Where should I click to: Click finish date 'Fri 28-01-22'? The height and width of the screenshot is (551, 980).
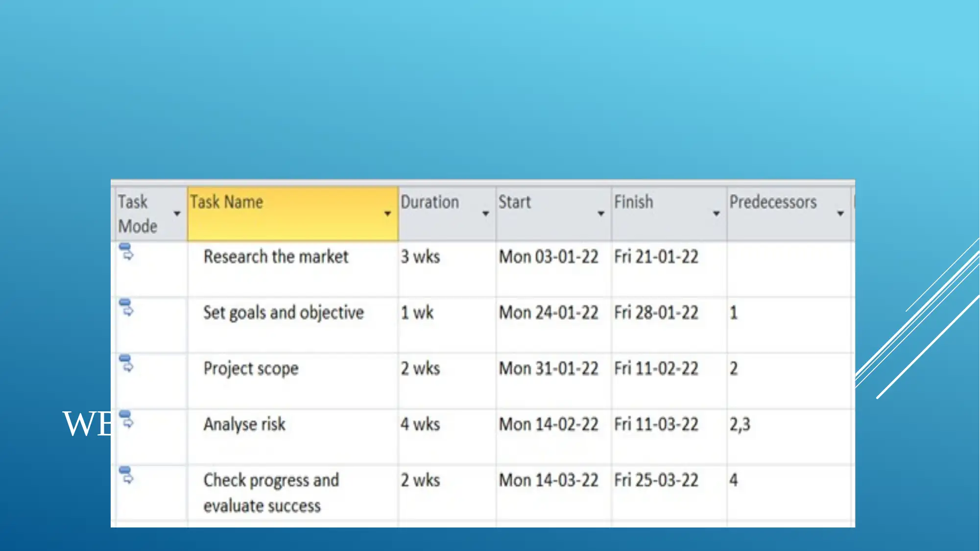tap(656, 312)
